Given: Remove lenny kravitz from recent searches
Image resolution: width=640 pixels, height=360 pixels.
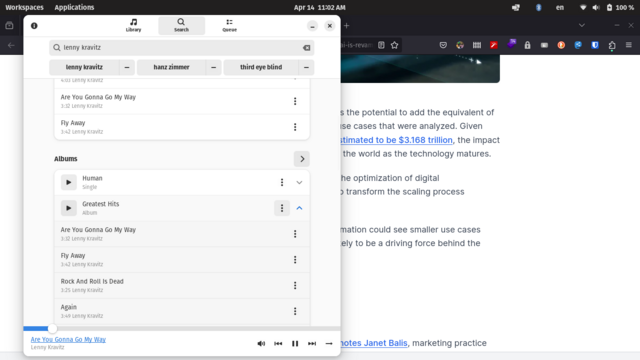Looking at the screenshot, I should [x=127, y=67].
